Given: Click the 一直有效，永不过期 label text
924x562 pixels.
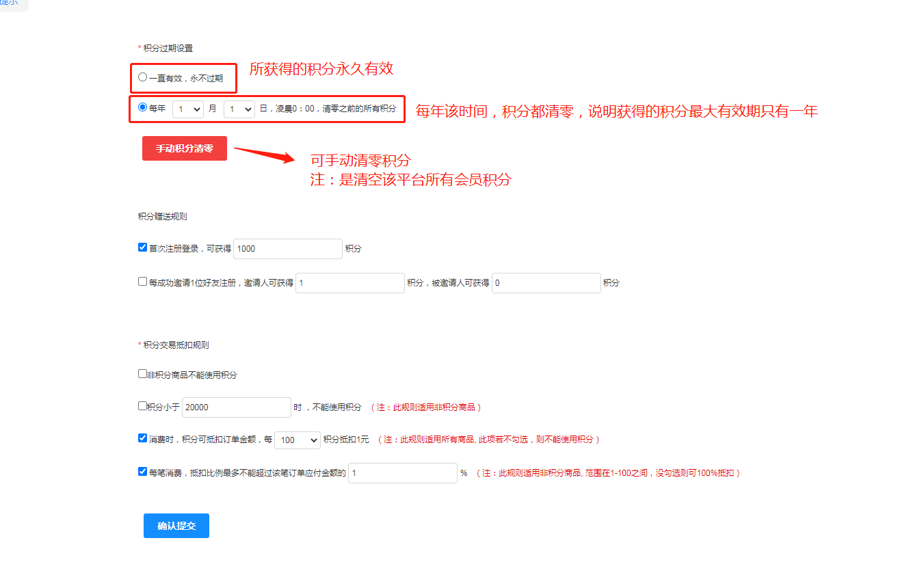Looking at the screenshot, I should (x=186, y=79).
